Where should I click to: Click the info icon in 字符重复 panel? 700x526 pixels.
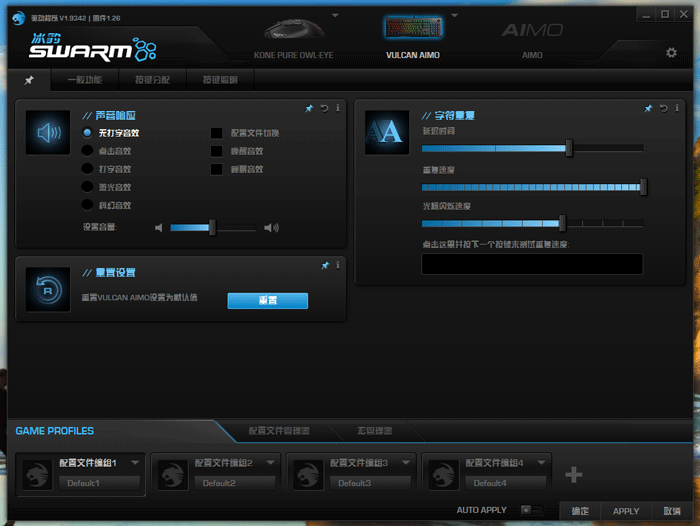click(677, 108)
